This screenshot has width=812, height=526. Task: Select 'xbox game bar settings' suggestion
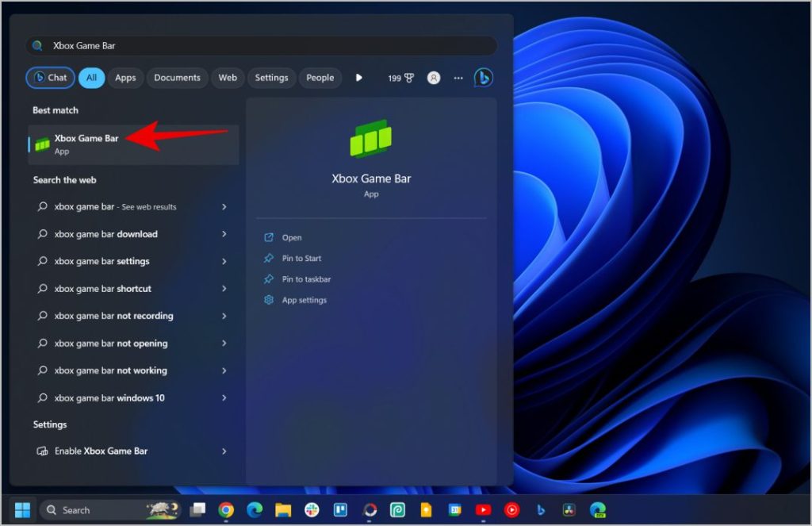click(133, 261)
